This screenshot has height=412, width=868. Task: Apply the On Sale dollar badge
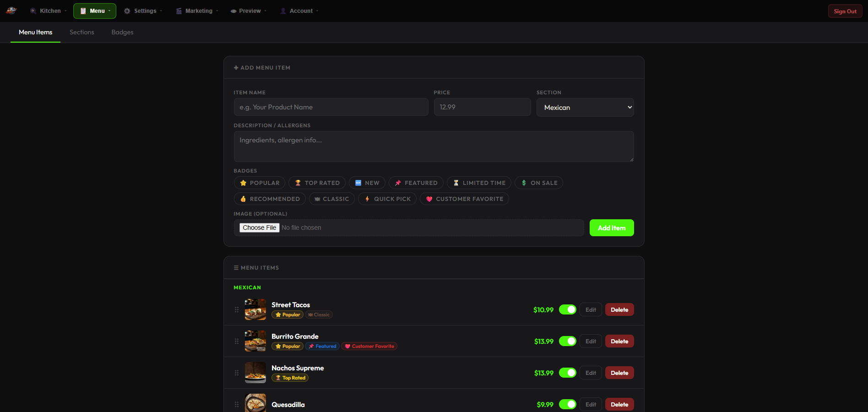click(x=539, y=183)
